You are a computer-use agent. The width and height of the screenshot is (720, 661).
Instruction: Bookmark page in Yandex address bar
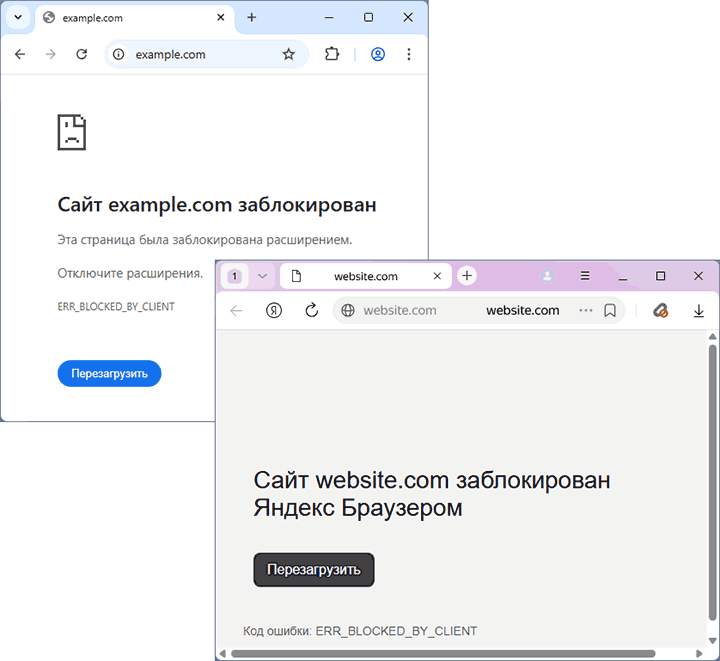pos(610,311)
